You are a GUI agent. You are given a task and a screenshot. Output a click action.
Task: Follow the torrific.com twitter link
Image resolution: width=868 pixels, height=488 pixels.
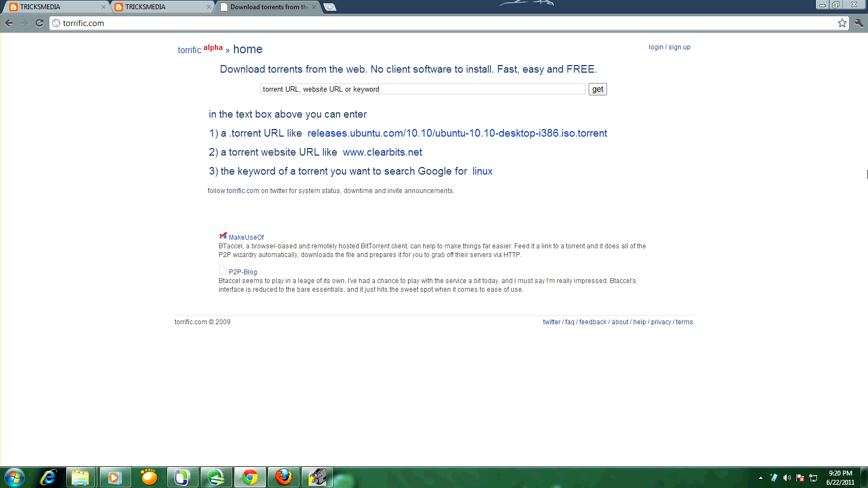click(x=243, y=191)
